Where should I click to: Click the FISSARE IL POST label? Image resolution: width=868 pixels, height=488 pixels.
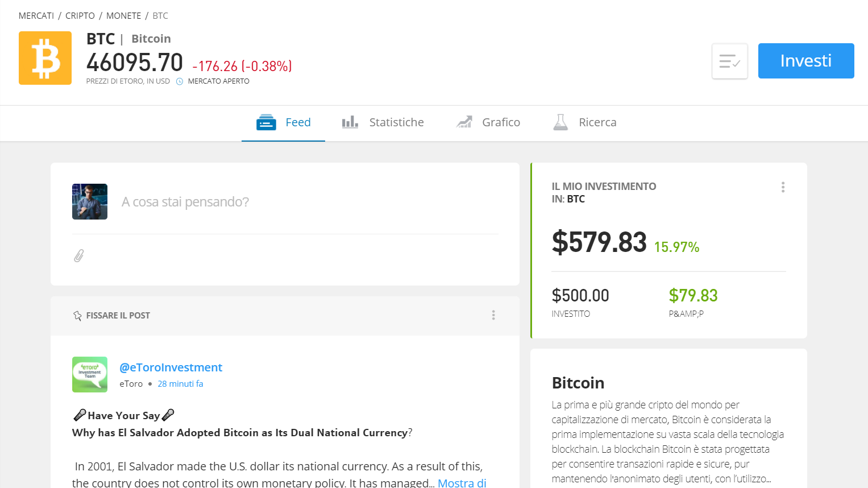point(118,315)
